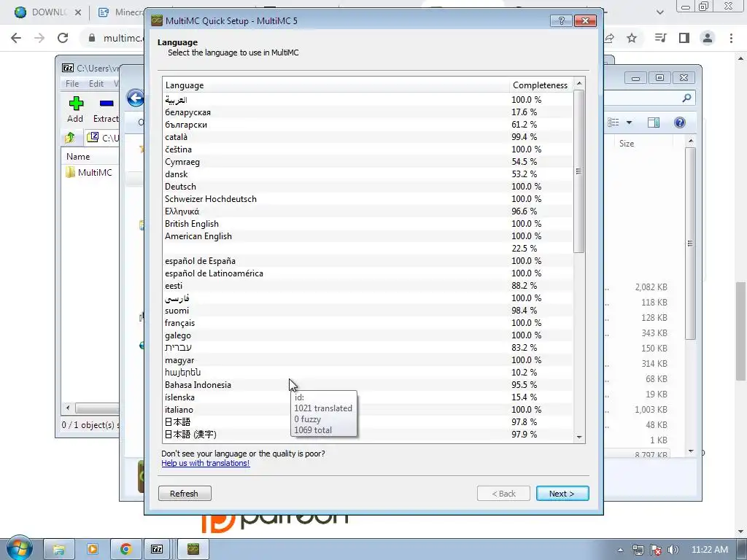Screen dimensions: 747x560
Task: Click the share icon in Chrome address bar
Action: (x=609, y=38)
